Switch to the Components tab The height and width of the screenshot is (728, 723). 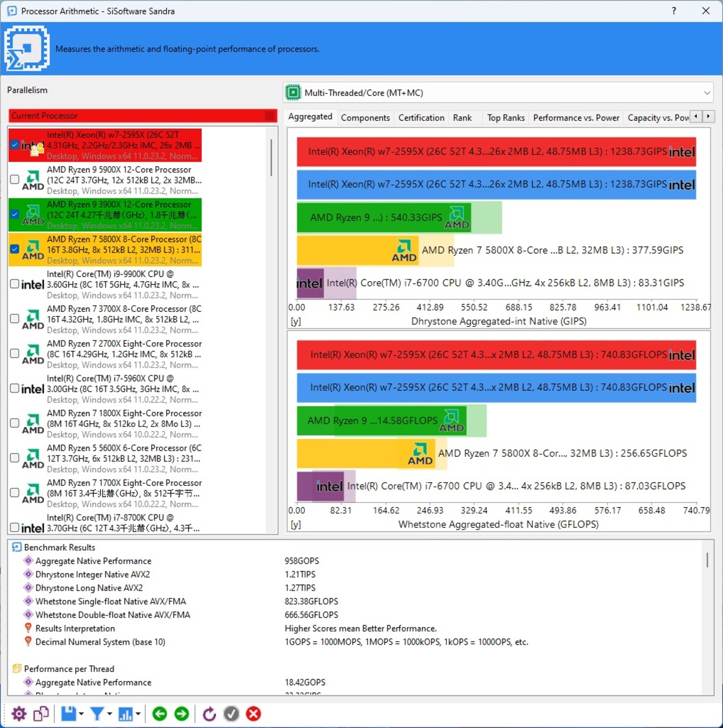(x=365, y=118)
